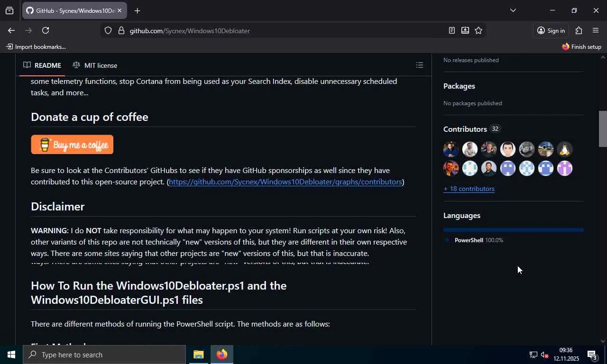Click the Sign in account button
This screenshot has height=364, width=607.
click(x=551, y=30)
